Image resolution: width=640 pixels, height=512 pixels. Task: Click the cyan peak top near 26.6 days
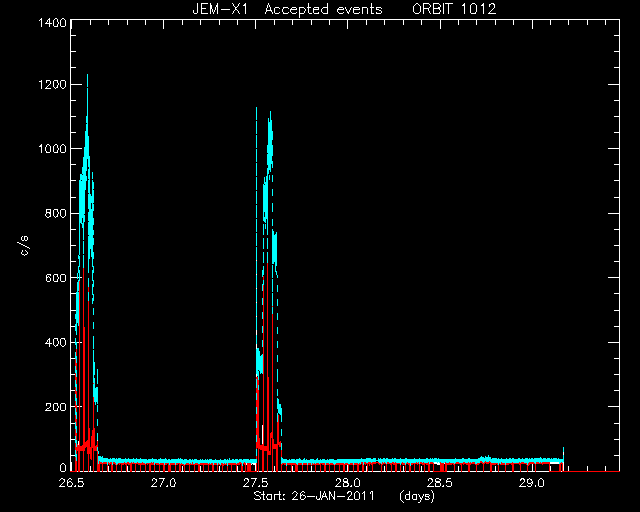(x=87, y=76)
